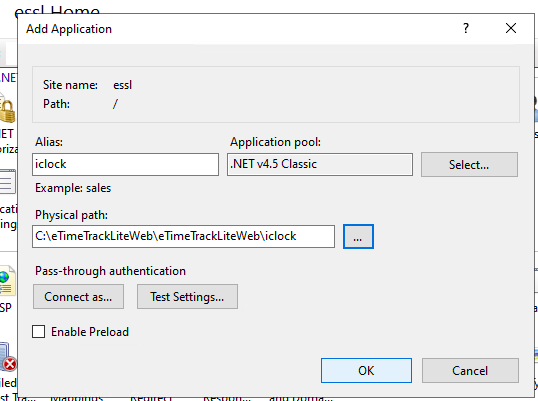Click the Physical path text field

point(184,236)
